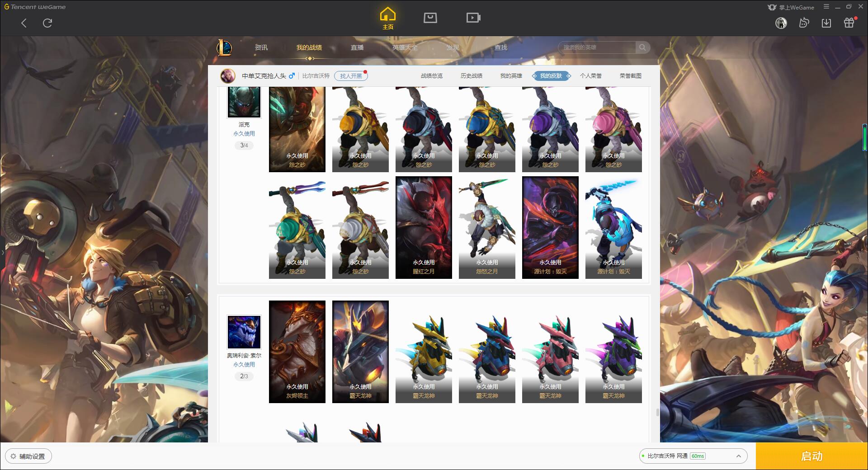Click the green page scrollbar thumb
Image resolution: width=868 pixels, height=470 pixels.
coord(864,137)
